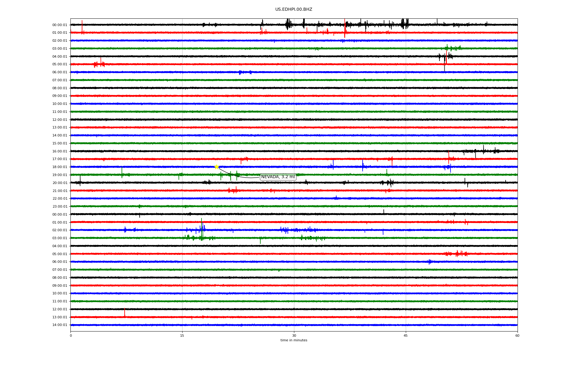Click the 21:00:01 red trace label

(x=60, y=191)
